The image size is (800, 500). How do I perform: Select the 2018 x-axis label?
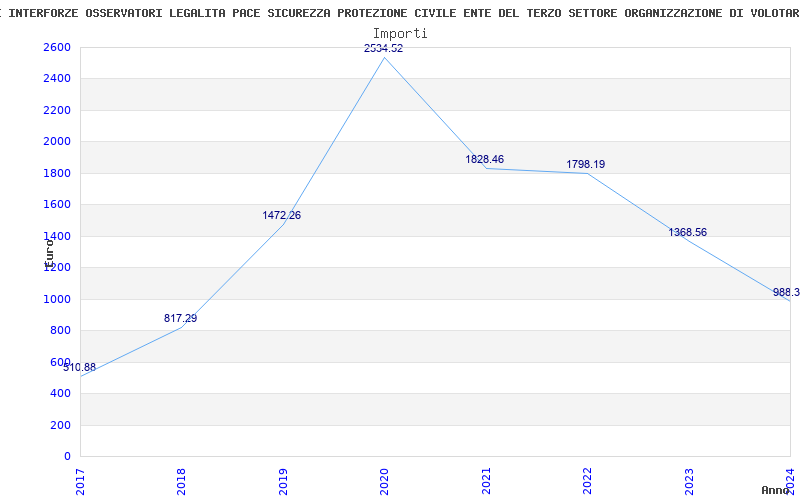click(181, 481)
